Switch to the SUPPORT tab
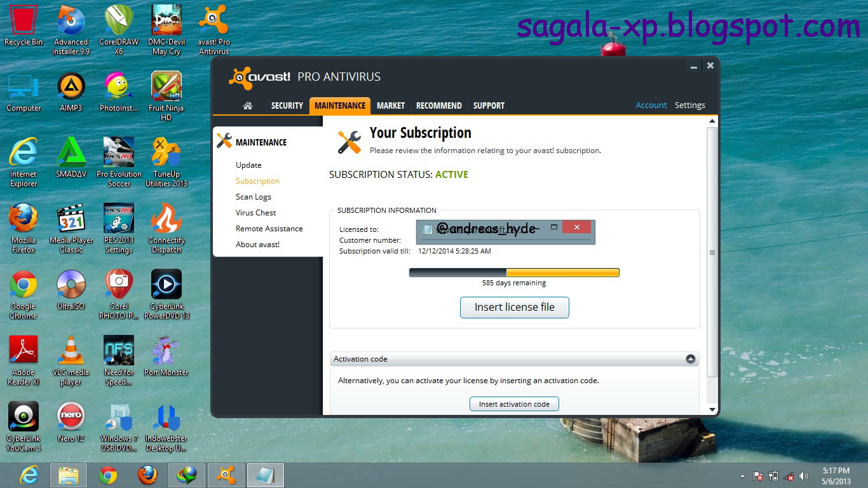868x488 pixels. pyautogui.click(x=489, y=105)
